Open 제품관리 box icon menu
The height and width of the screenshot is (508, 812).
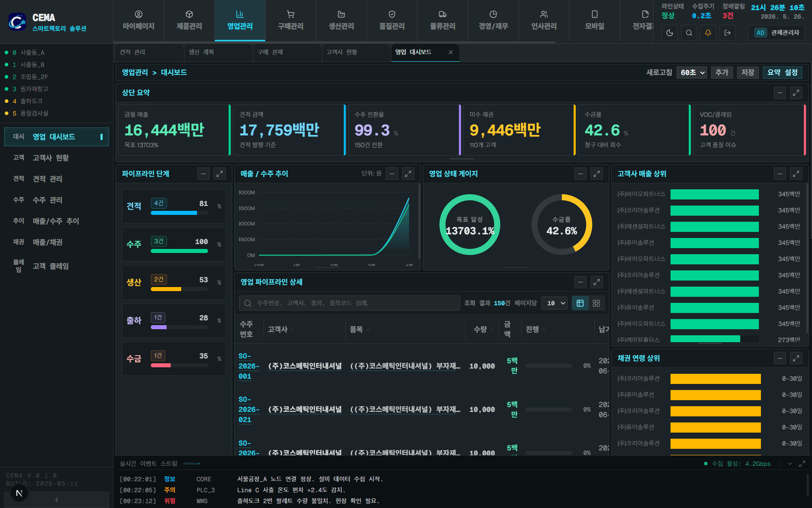(189, 20)
